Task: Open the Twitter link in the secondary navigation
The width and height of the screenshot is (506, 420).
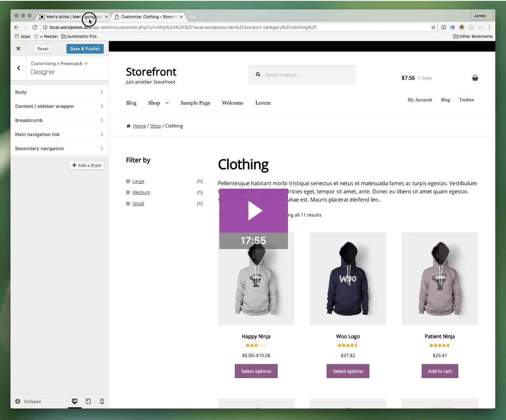Action: point(467,100)
